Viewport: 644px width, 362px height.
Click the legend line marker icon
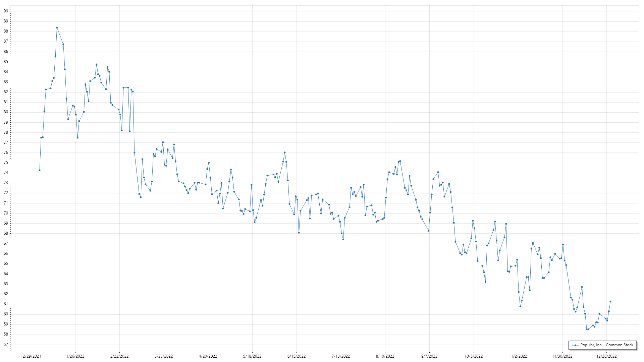click(x=576, y=345)
